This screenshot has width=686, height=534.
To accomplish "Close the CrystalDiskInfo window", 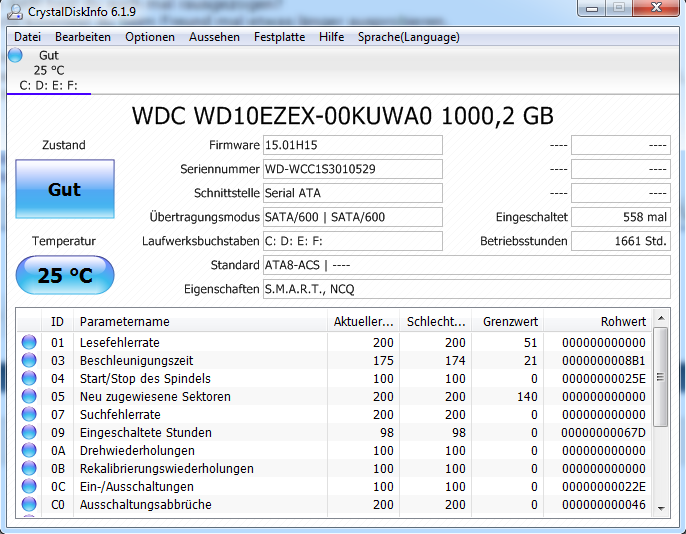I will [656, 8].
